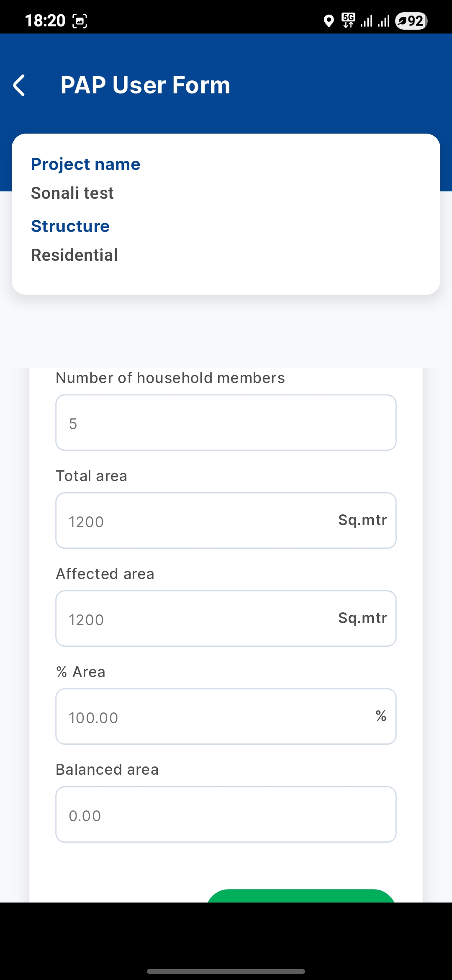452x980 pixels.
Task: Tap the back arrow in header
Action: click(x=19, y=85)
